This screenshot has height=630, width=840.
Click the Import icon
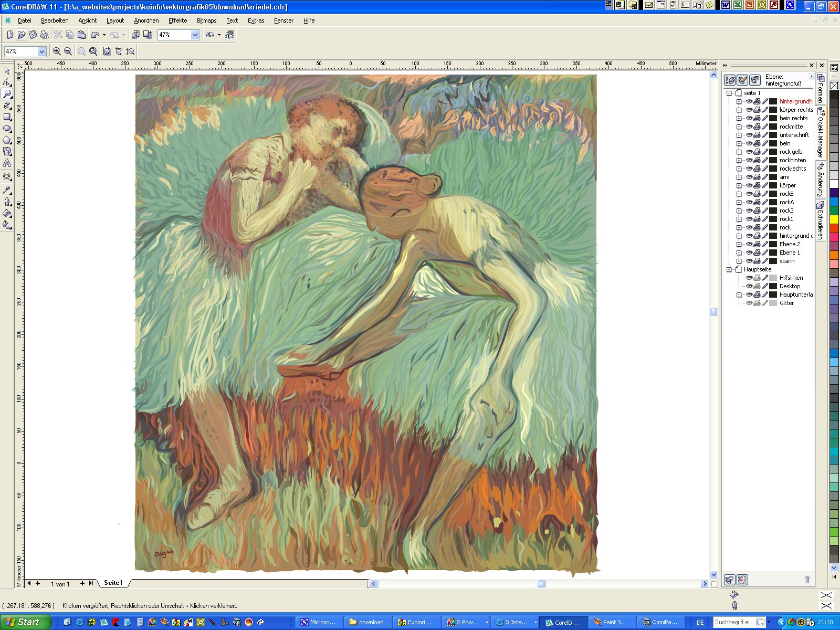(135, 35)
